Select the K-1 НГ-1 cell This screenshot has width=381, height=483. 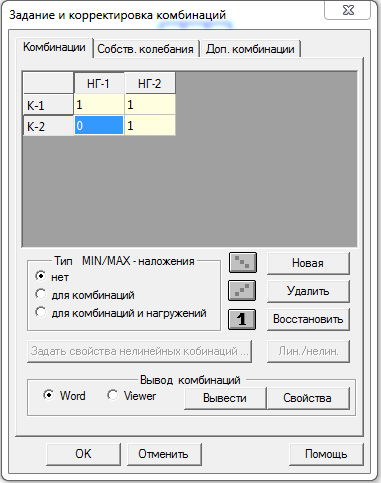click(x=99, y=105)
